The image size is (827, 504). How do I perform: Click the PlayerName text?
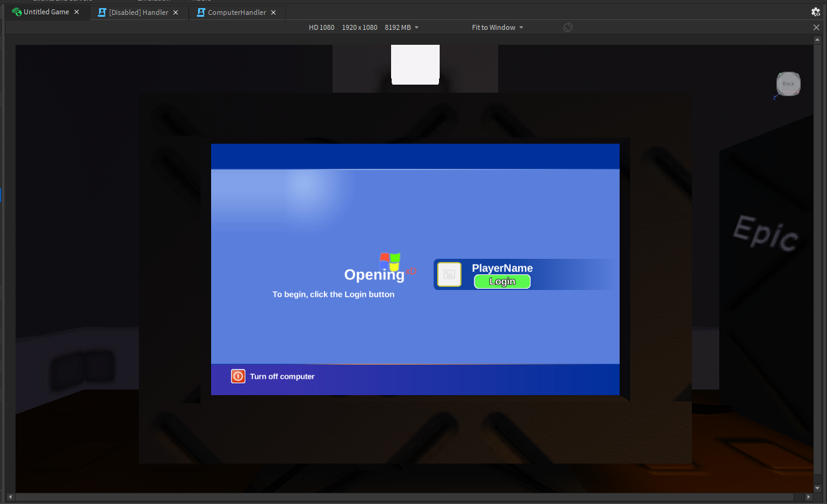tap(502, 268)
